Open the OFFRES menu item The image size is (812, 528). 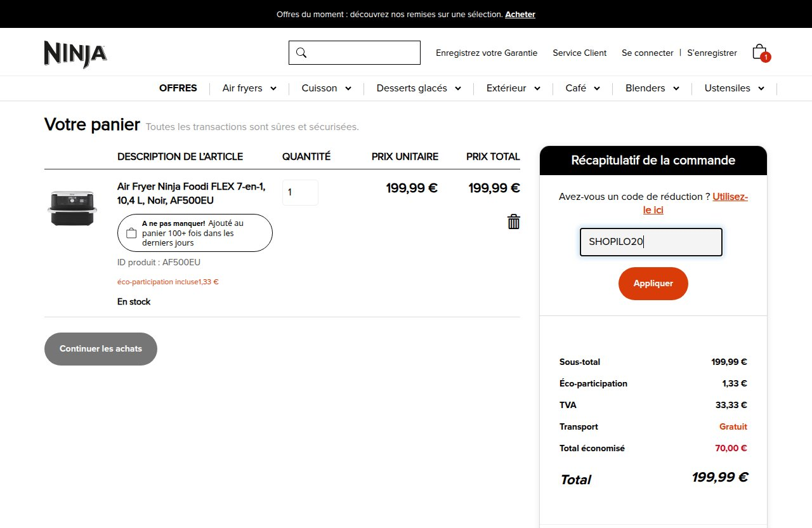point(178,88)
